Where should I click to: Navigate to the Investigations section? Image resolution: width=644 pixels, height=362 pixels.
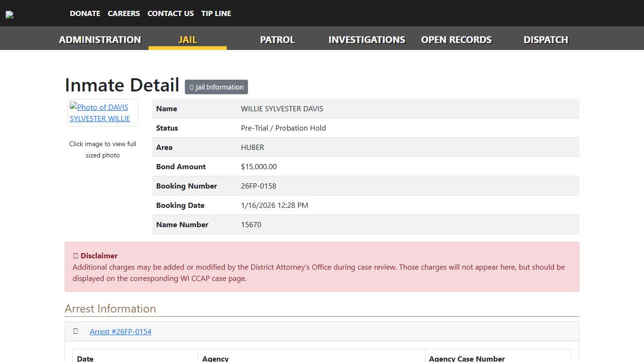(366, 40)
